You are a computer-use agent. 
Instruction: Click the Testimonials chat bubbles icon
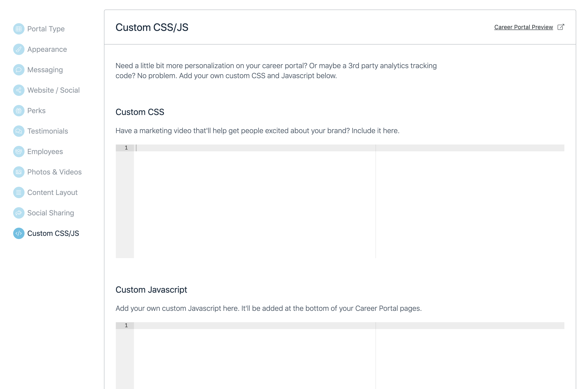click(19, 131)
